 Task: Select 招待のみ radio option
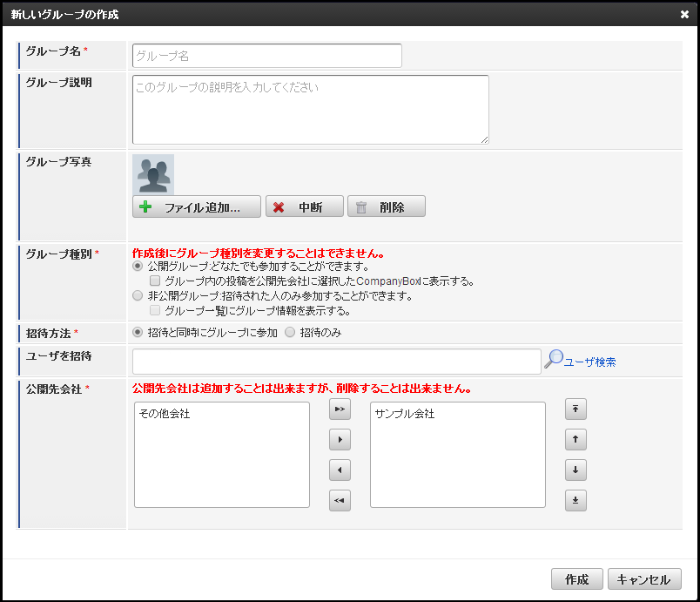[x=290, y=332]
